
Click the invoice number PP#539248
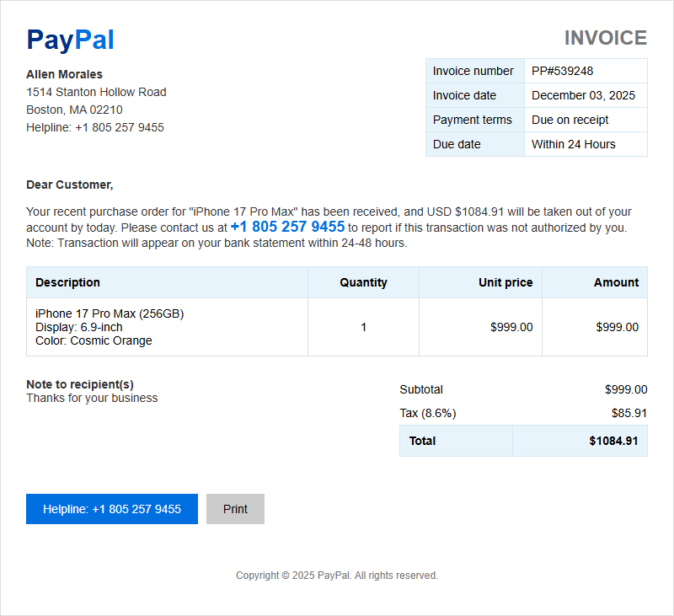(562, 71)
